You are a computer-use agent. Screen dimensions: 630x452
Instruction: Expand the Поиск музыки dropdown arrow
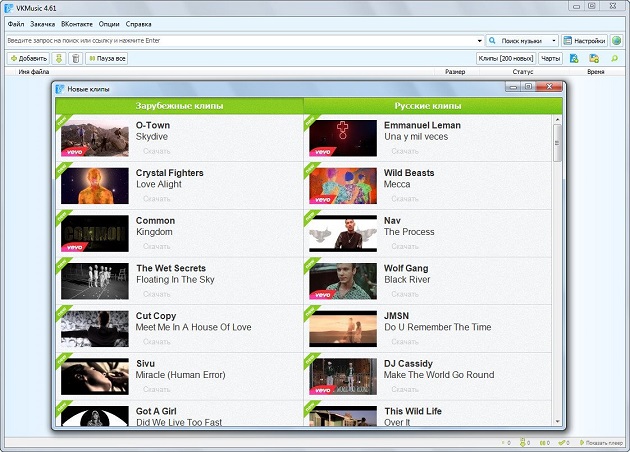[554, 41]
